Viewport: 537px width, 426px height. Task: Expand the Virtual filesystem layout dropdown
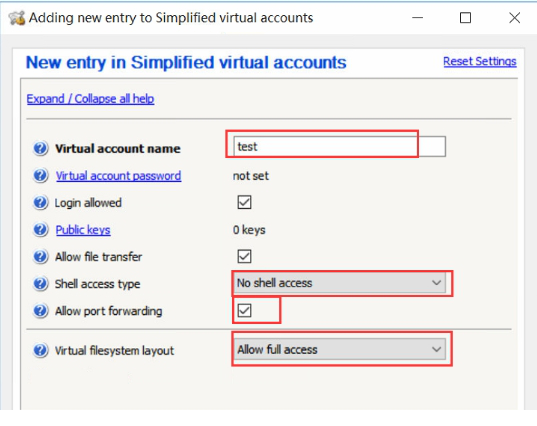[x=340, y=349]
